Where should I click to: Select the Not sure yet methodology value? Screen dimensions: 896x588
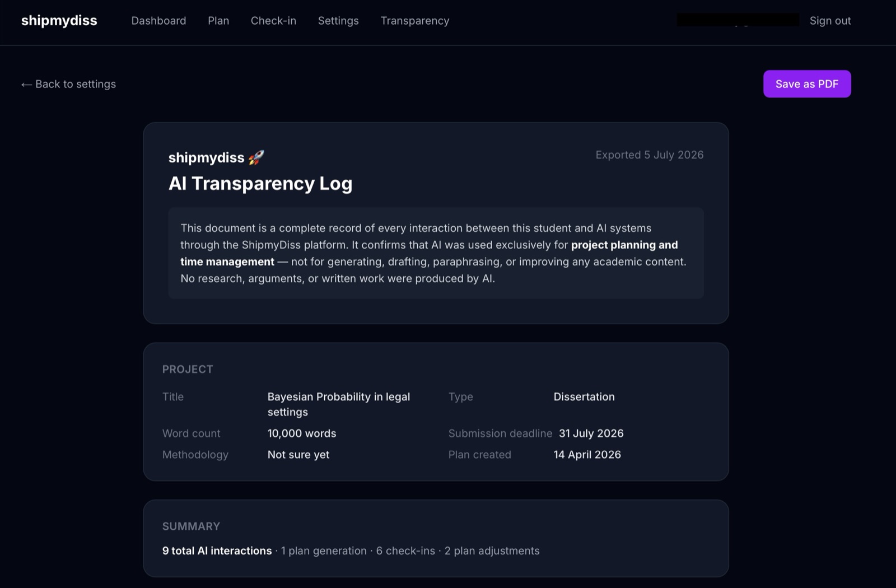pyautogui.click(x=298, y=455)
